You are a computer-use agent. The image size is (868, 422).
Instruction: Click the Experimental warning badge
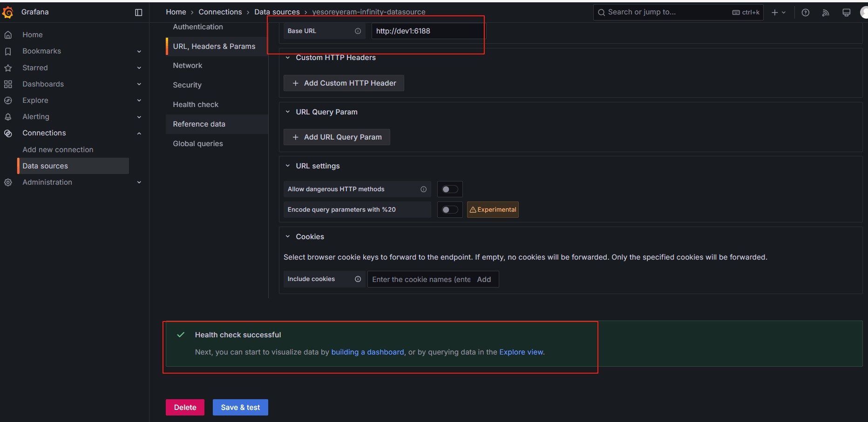point(493,210)
